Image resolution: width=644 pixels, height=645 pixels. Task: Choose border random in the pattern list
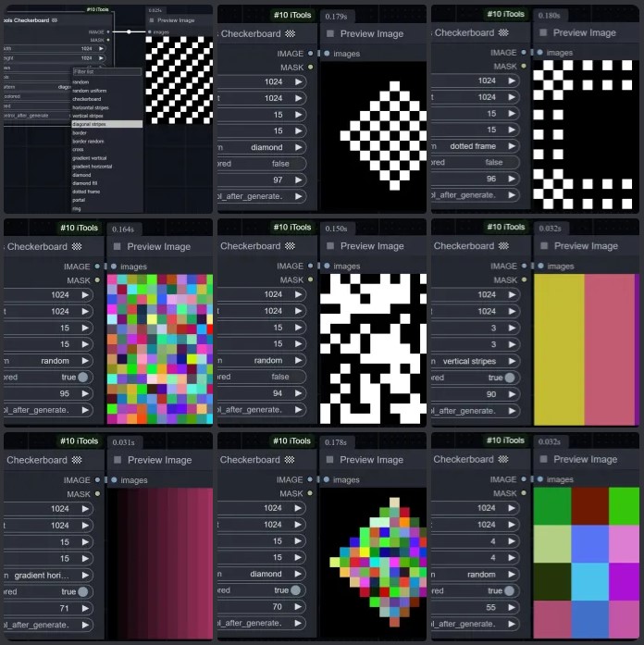point(107,141)
